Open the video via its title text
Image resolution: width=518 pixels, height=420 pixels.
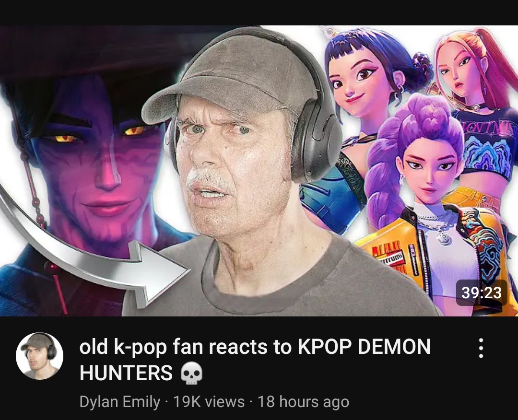255,360
